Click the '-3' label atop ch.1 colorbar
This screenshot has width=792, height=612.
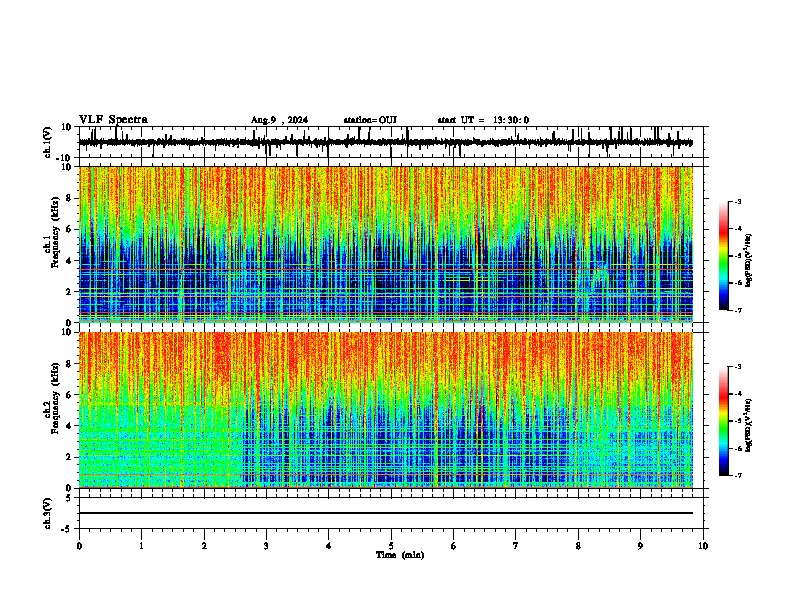737,202
